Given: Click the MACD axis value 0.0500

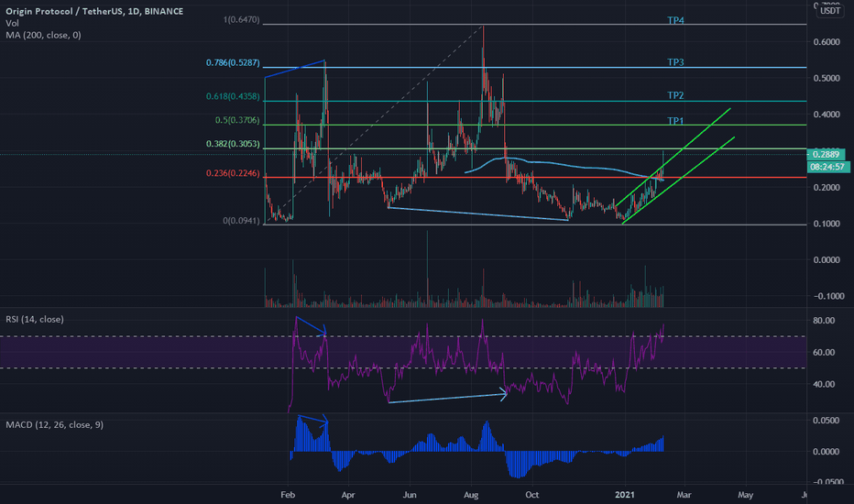Looking at the screenshot, I should point(827,421).
